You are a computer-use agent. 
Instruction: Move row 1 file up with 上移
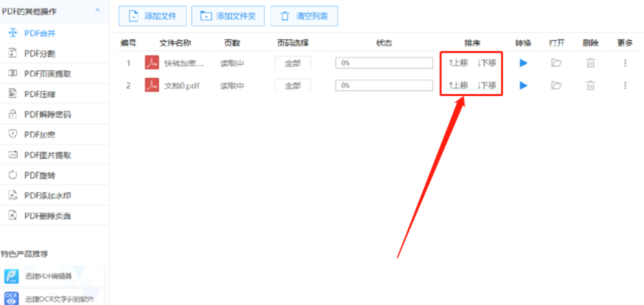pyautogui.click(x=458, y=63)
